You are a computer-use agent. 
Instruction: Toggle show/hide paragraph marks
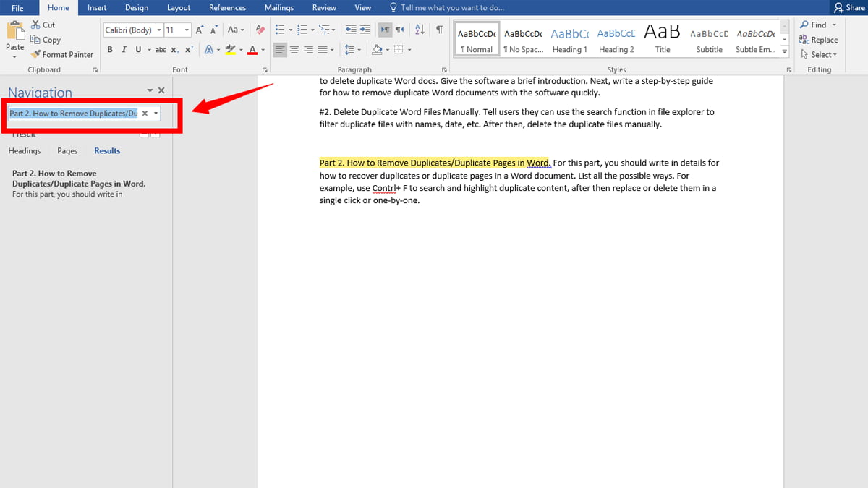439,30
